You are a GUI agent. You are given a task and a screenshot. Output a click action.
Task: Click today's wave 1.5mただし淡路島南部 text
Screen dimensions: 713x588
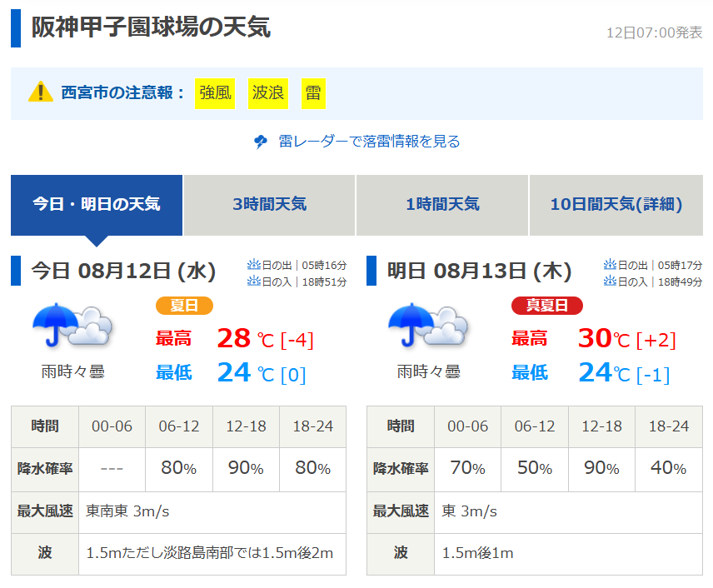click(x=210, y=553)
